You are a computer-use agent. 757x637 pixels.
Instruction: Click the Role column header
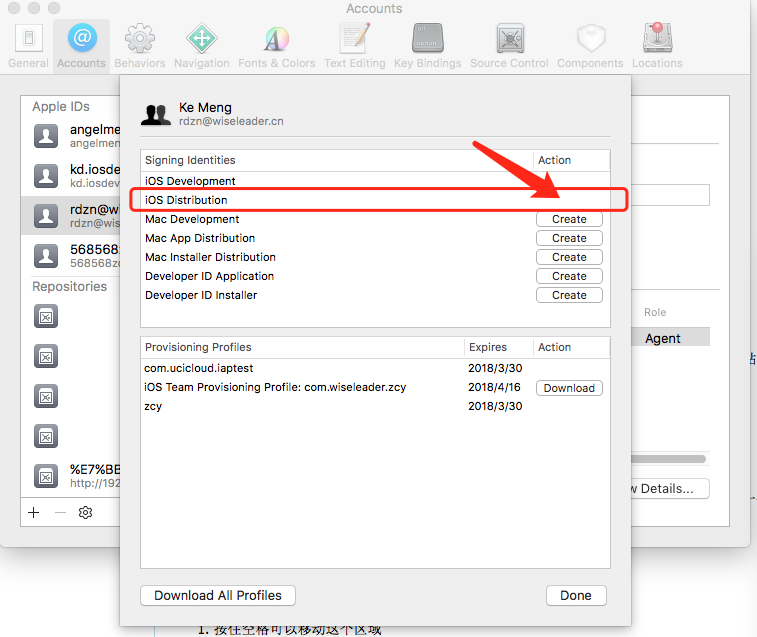pyautogui.click(x=655, y=312)
